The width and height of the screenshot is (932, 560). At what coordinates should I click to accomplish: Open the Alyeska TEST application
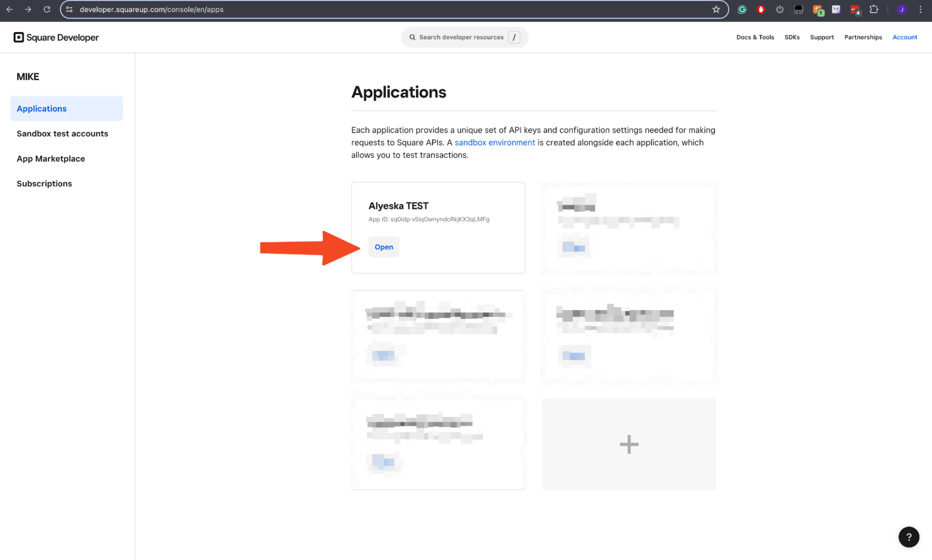[x=384, y=247]
